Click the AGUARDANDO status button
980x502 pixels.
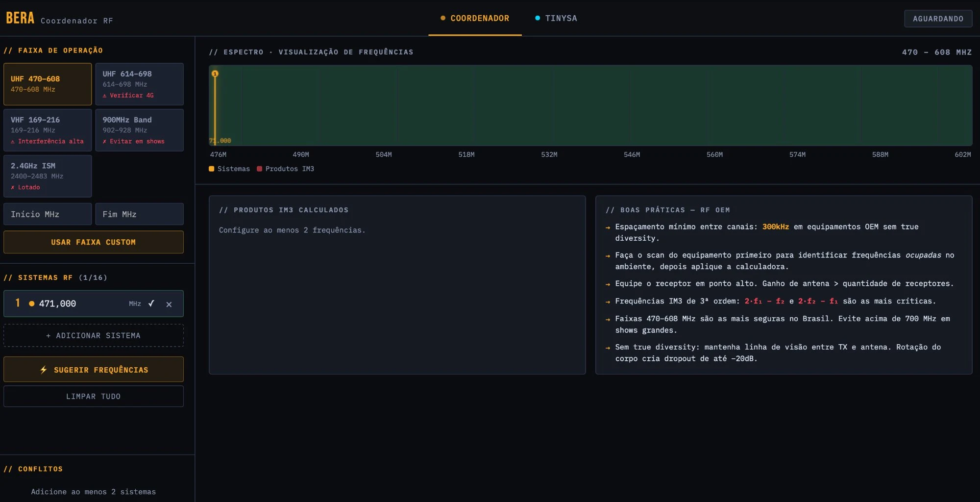click(x=938, y=18)
